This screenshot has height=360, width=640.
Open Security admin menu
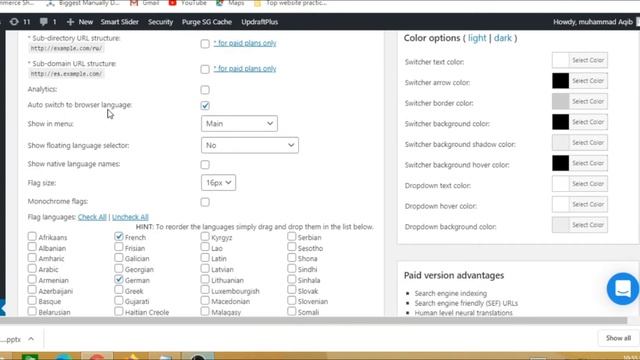(160, 22)
